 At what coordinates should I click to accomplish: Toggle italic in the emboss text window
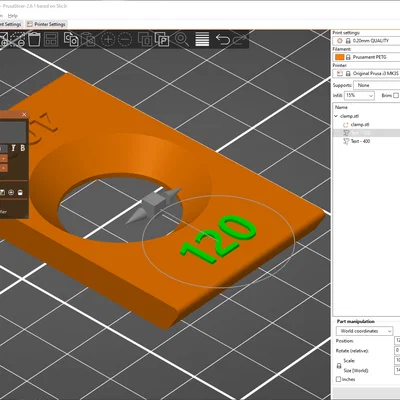13,148
